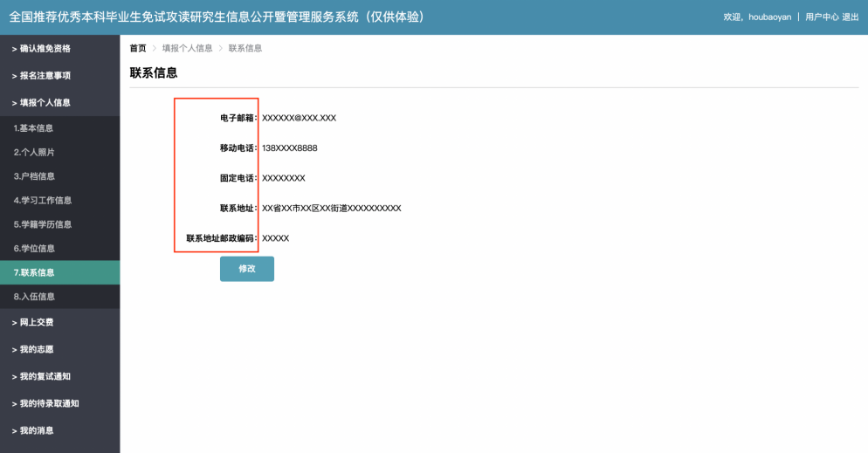Click the 联系信息 page heading
Screen dimensions: 868x453
coord(154,73)
